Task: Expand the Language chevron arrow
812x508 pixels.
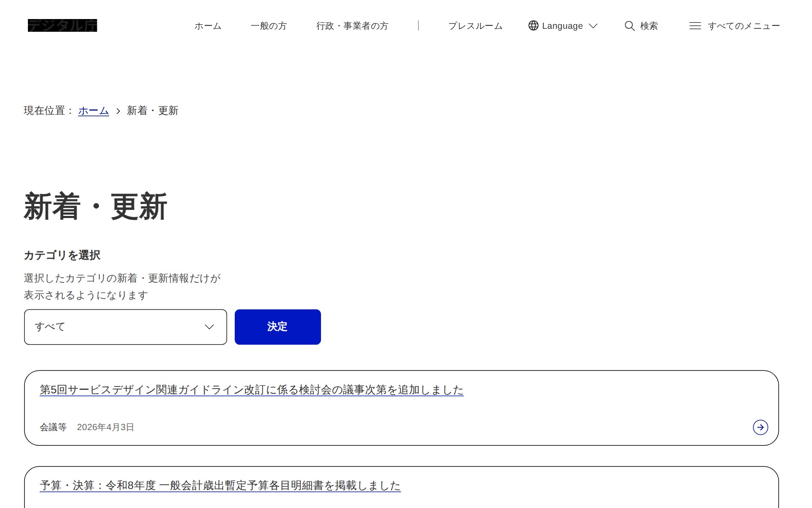Action: click(x=593, y=26)
